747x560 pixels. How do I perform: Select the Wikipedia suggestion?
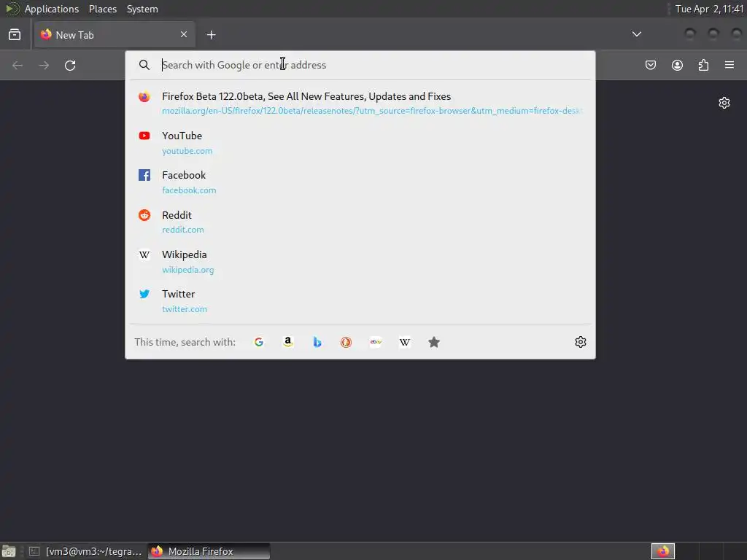(360, 261)
